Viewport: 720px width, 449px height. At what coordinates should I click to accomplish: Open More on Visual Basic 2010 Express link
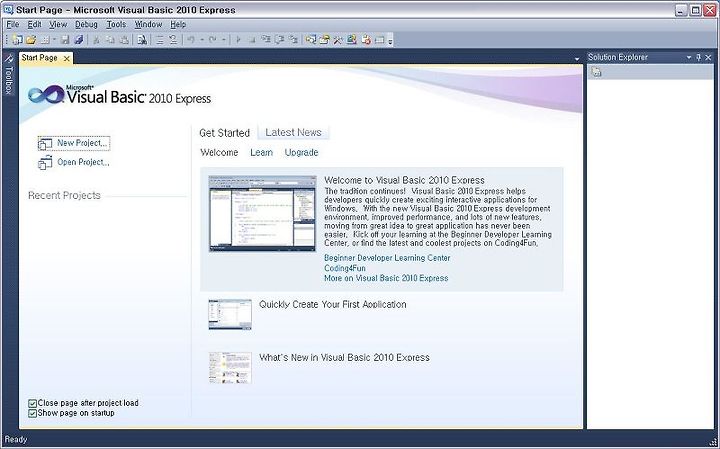point(386,278)
